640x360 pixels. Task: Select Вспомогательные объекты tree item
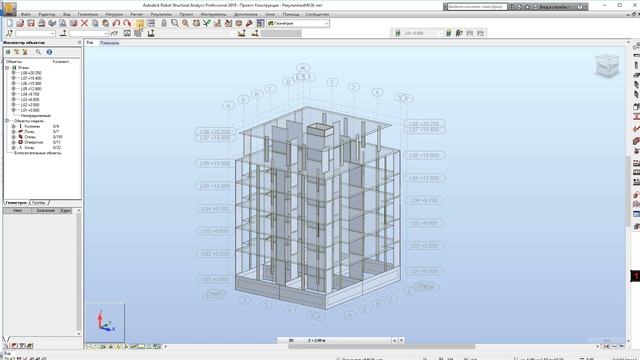click(x=38, y=153)
